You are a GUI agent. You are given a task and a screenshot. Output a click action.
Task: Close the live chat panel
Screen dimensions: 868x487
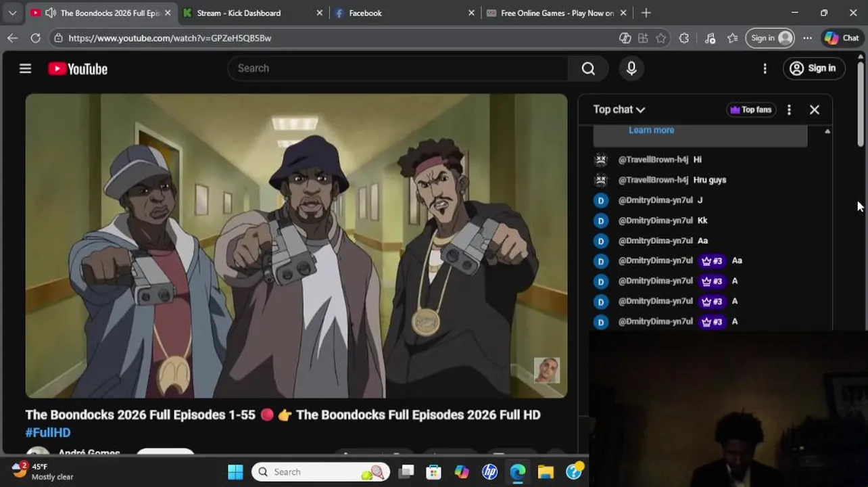pos(815,110)
